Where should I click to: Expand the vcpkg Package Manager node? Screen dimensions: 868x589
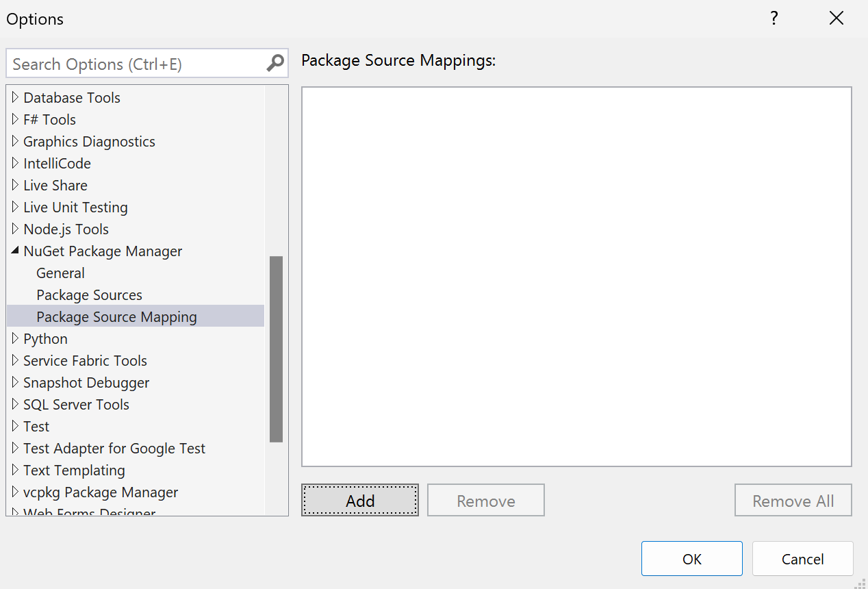coord(16,492)
